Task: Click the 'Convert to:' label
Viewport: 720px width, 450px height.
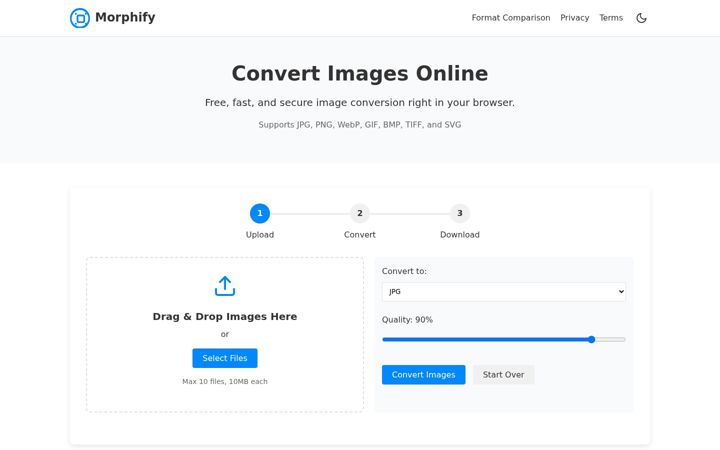Action: point(404,271)
